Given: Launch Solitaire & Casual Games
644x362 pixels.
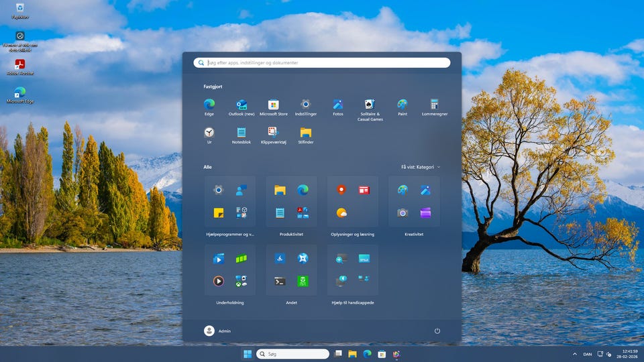Looking at the screenshot, I should [x=370, y=109].
